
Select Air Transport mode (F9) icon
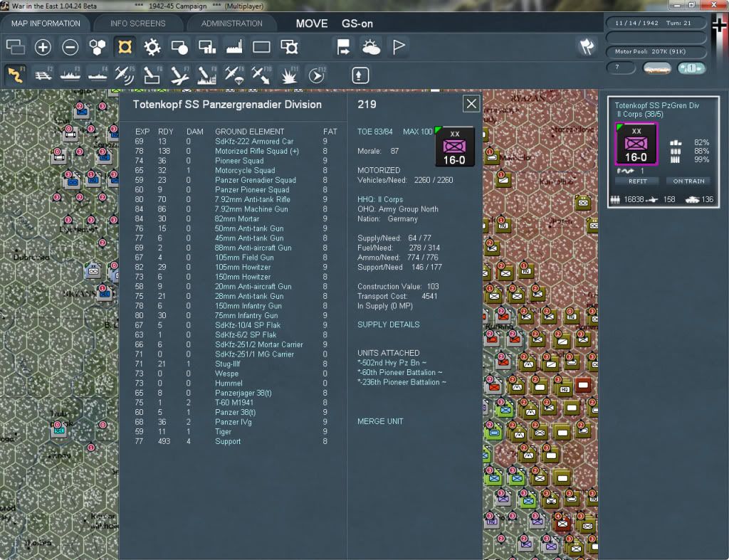tap(234, 75)
